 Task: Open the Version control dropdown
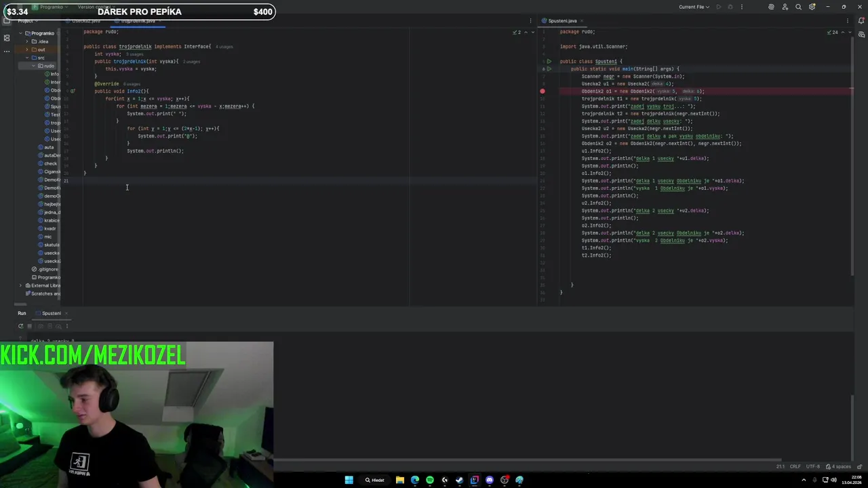pos(96,7)
